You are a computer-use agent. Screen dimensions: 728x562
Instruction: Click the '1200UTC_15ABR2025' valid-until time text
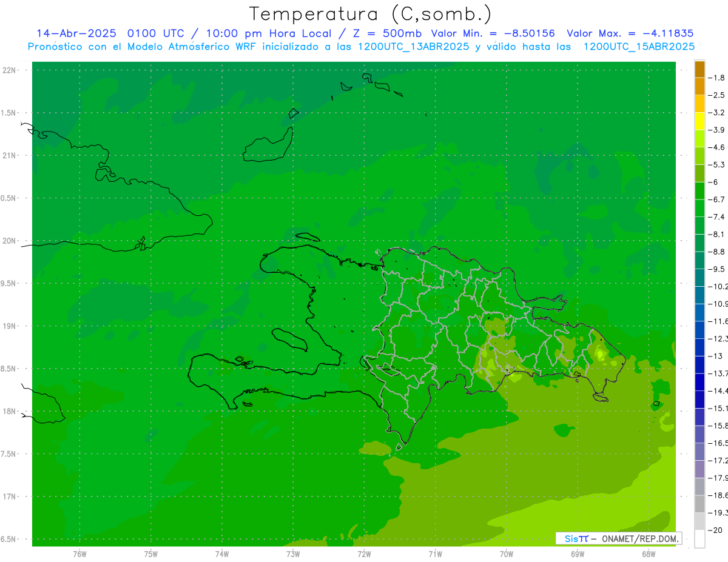(639, 47)
